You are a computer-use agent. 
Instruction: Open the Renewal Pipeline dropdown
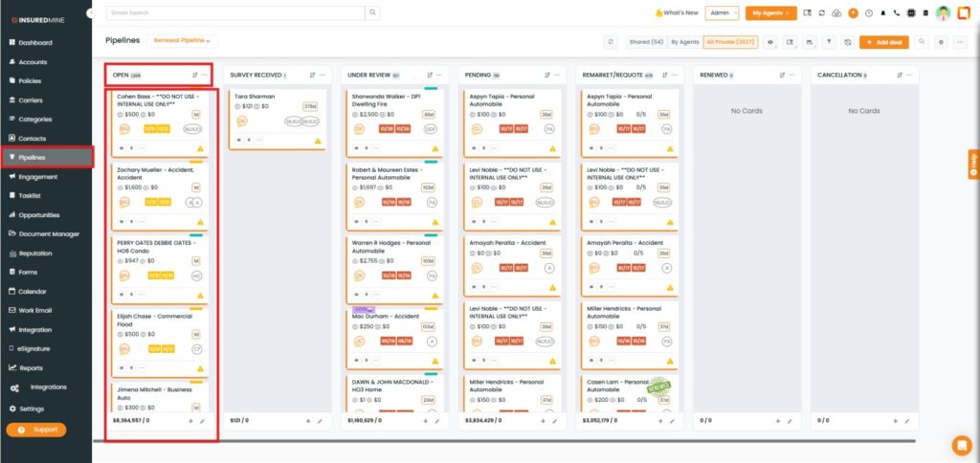coord(185,41)
